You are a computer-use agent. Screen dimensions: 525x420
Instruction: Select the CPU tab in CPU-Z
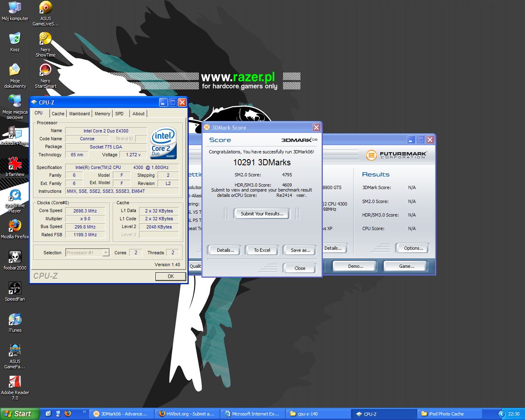[39, 113]
